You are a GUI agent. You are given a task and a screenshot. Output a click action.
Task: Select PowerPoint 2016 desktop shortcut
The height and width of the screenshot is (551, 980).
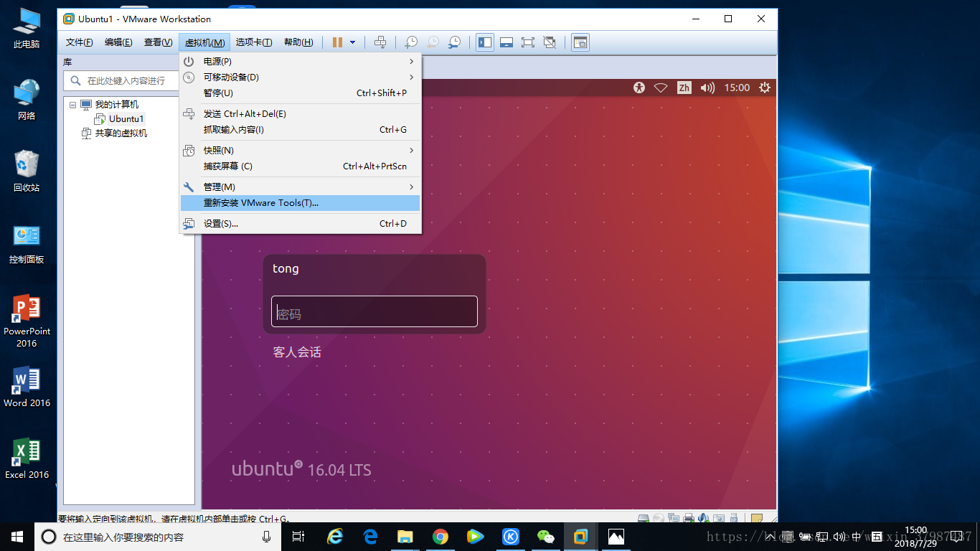pyautogui.click(x=27, y=321)
